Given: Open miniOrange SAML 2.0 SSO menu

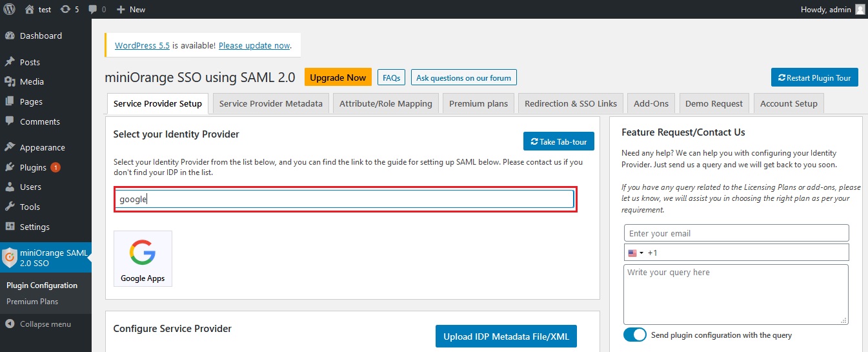Looking at the screenshot, I should click(x=46, y=258).
